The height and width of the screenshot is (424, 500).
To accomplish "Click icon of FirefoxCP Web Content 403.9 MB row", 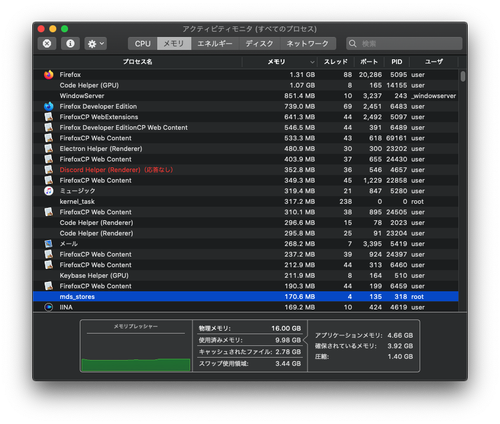I will (x=49, y=159).
